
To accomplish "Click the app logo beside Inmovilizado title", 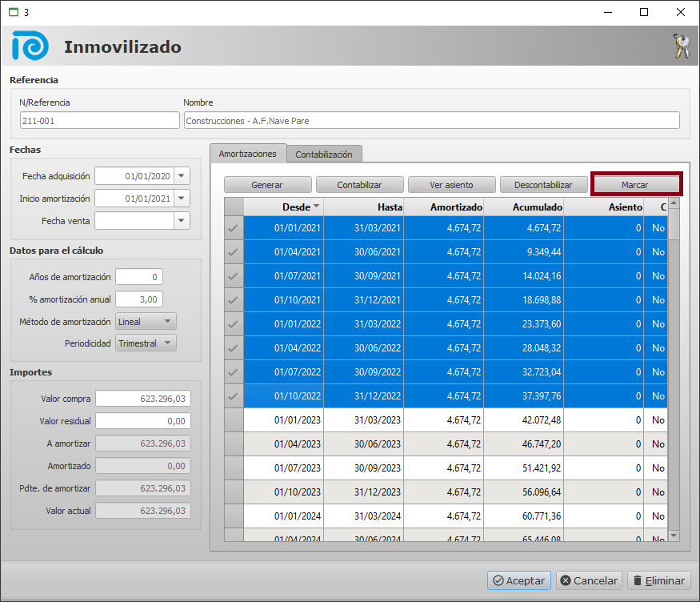I will [x=30, y=46].
